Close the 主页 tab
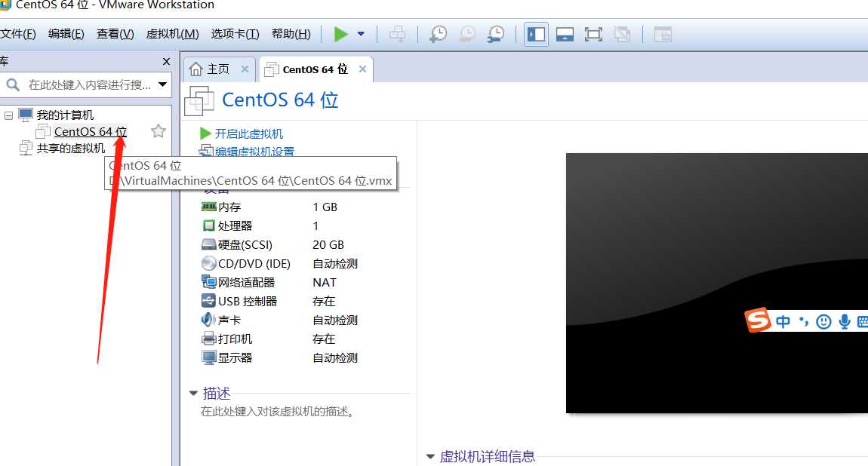Screen dimensions: 868x466 click(x=245, y=69)
